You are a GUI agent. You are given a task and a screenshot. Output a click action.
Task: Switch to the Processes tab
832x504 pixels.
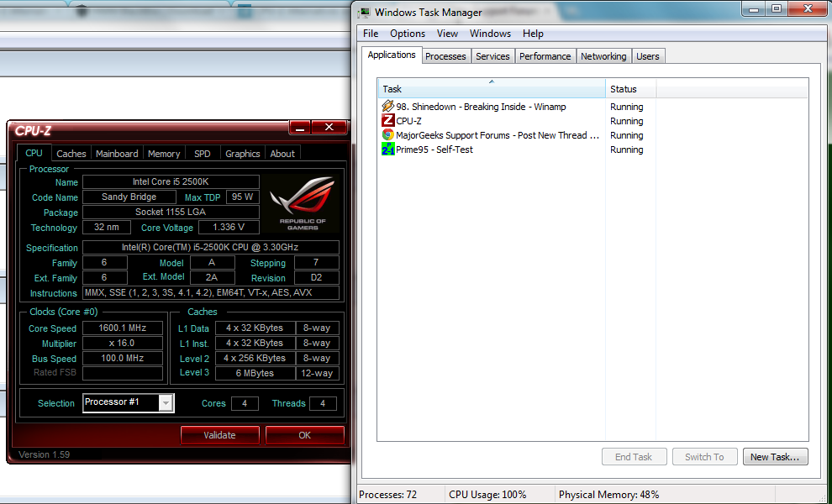click(445, 56)
